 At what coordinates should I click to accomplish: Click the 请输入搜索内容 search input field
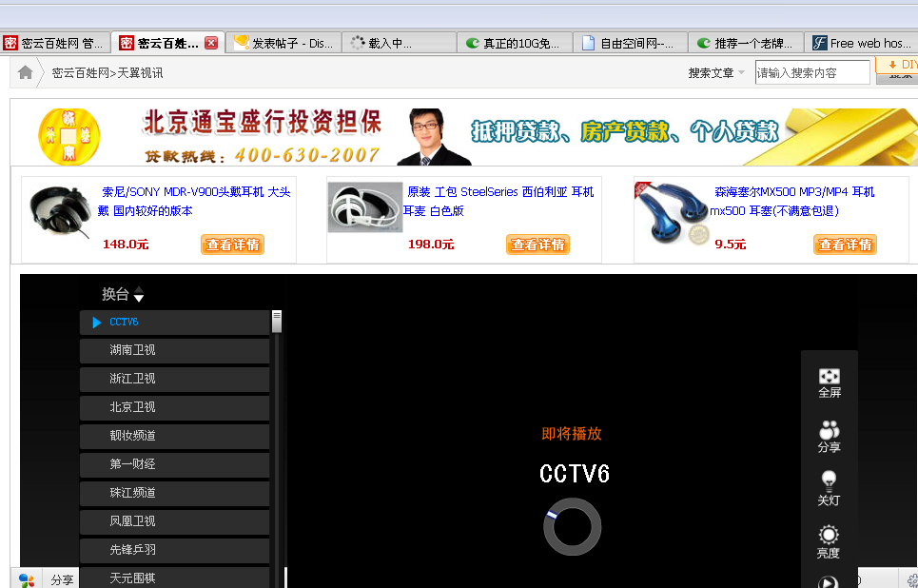pyautogui.click(x=812, y=72)
